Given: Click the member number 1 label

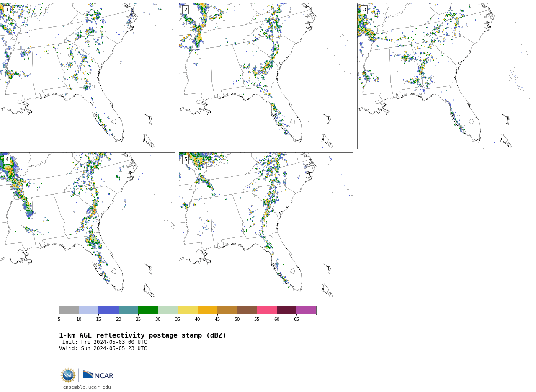Looking at the screenshot, I should pyautogui.click(x=7, y=10).
